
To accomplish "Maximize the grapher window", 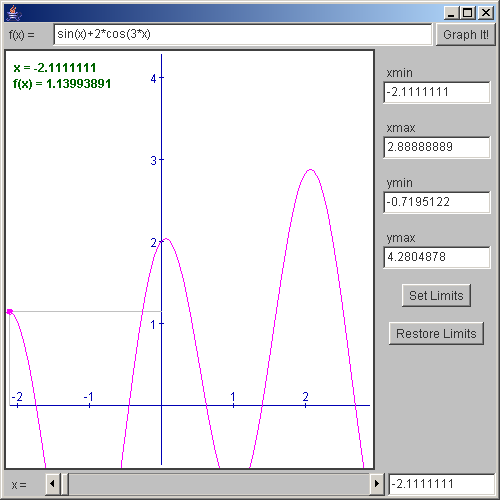I will [x=467, y=13].
